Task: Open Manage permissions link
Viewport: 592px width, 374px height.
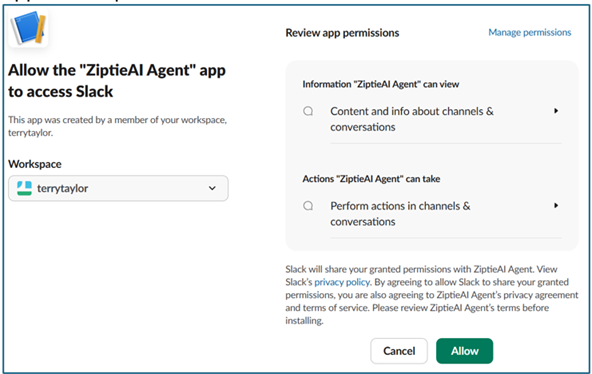Action: (530, 32)
